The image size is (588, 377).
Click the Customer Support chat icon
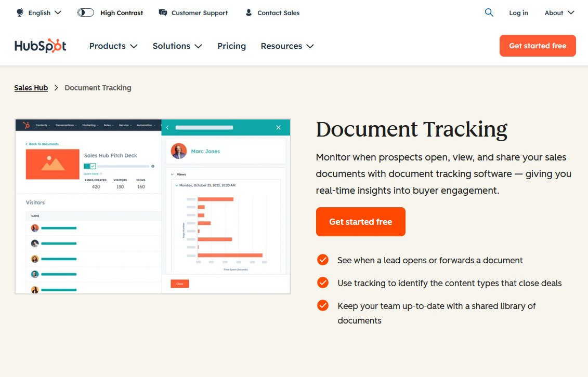click(x=163, y=13)
